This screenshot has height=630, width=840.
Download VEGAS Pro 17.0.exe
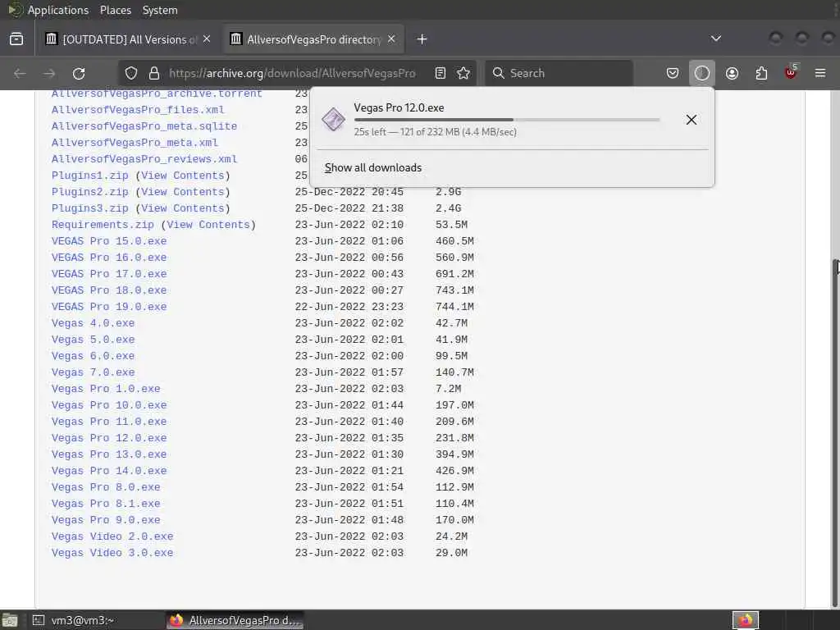[109, 274]
